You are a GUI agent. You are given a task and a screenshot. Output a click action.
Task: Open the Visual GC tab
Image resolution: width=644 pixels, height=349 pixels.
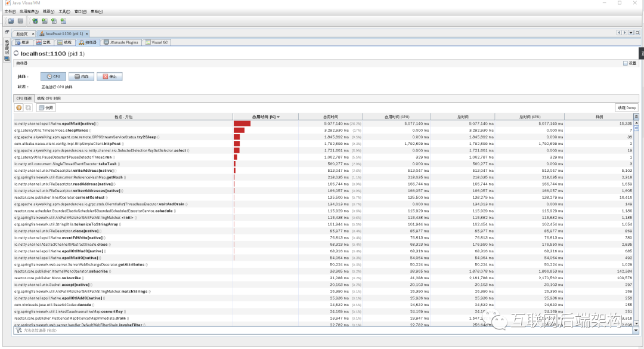pos(156,42)
